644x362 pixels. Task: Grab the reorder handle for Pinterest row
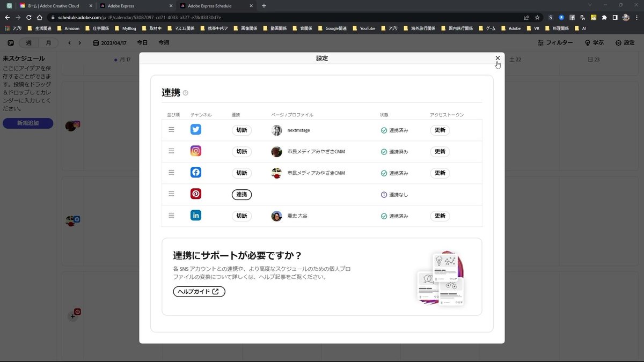171,194
